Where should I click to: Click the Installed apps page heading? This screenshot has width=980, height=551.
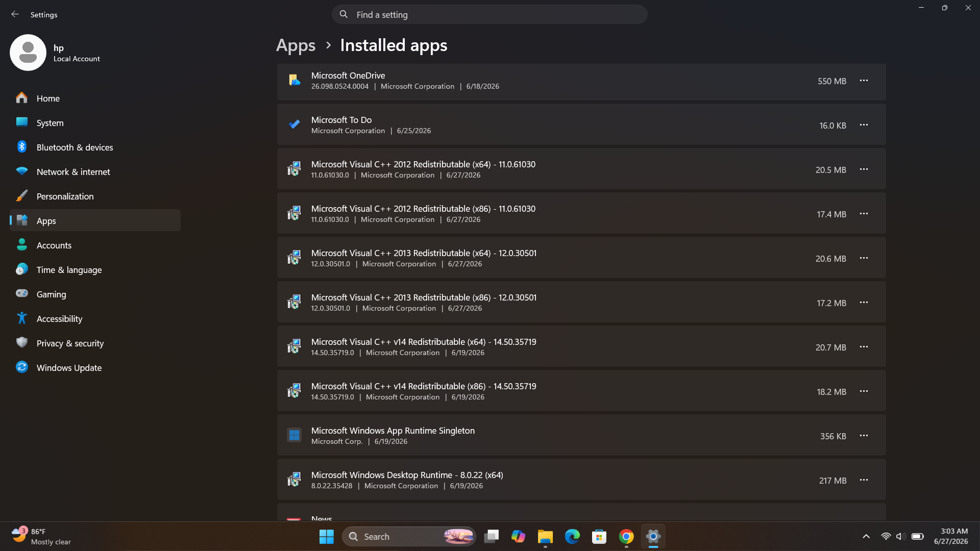394,45
